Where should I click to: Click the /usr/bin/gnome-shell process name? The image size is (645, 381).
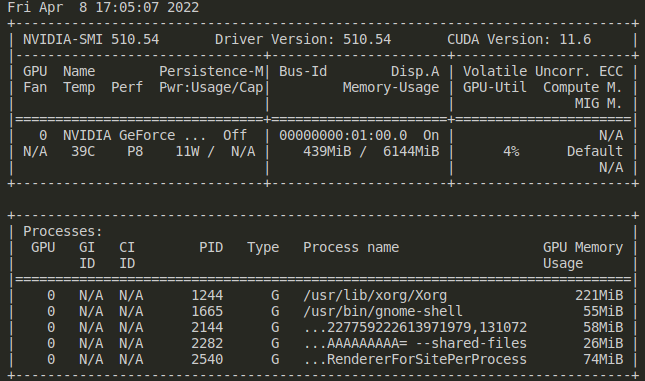point(383,311)
